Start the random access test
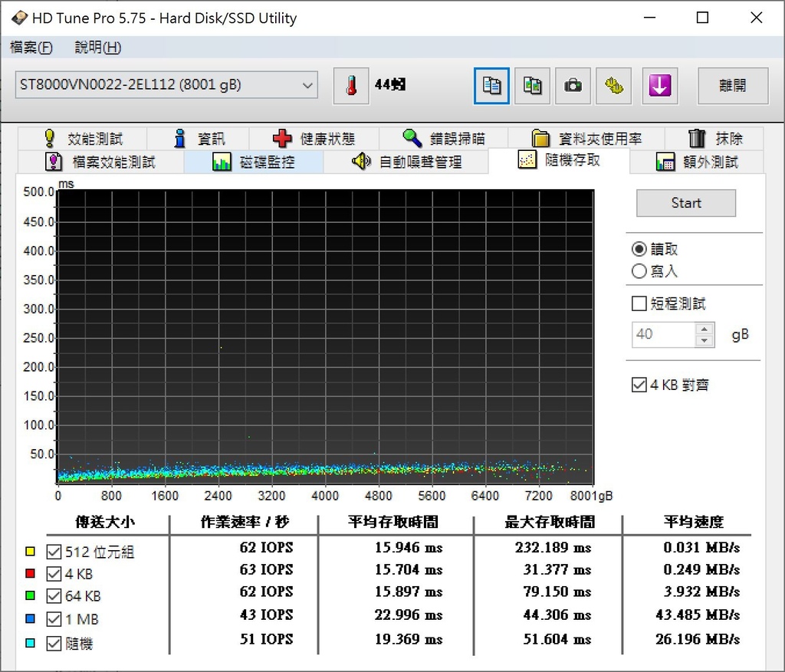Image resolution: width=785 pixels, height=672 pixels. tap(686, 203)
